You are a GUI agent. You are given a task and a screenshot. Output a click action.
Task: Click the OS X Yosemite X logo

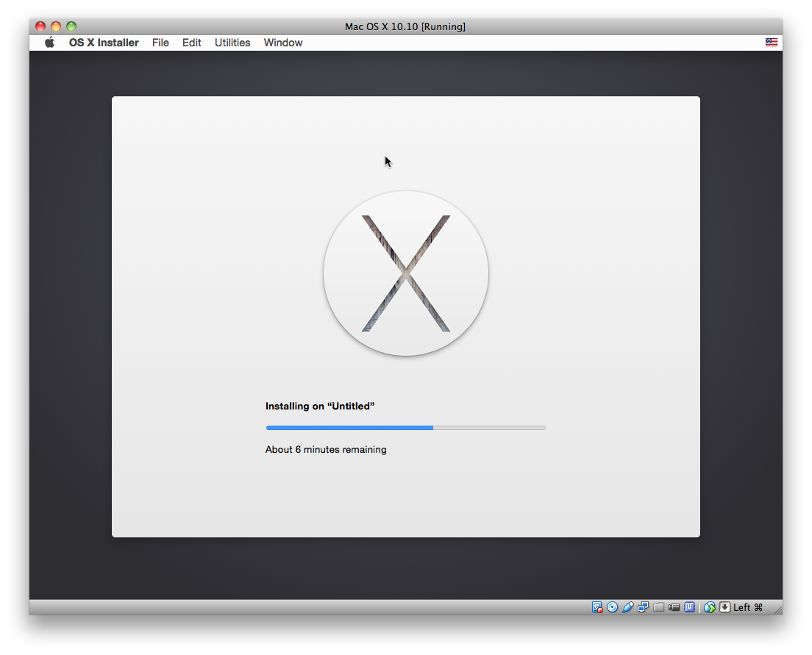[406, 273]
